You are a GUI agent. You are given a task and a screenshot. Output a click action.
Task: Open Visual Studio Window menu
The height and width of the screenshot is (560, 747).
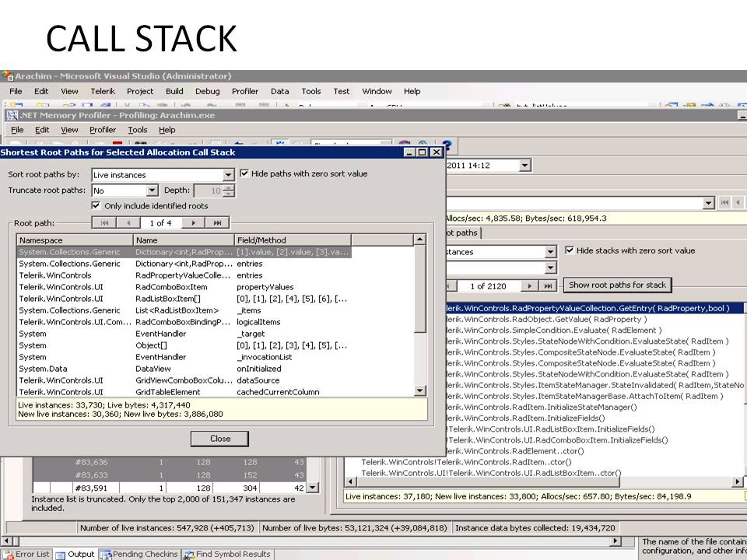377,92
